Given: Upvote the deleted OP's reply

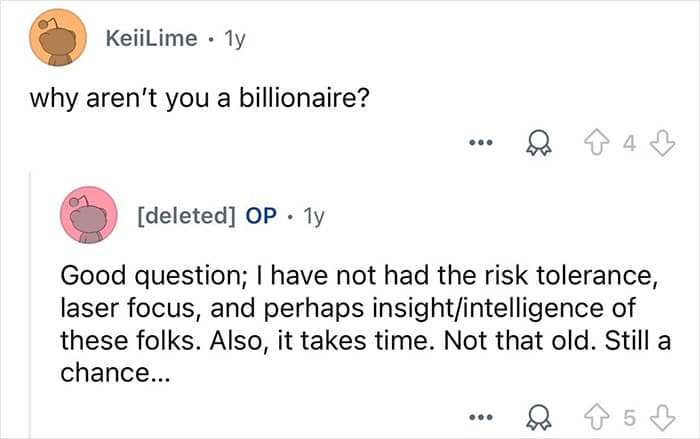Looking at the screenshot, I should click(x=601, y=414).
